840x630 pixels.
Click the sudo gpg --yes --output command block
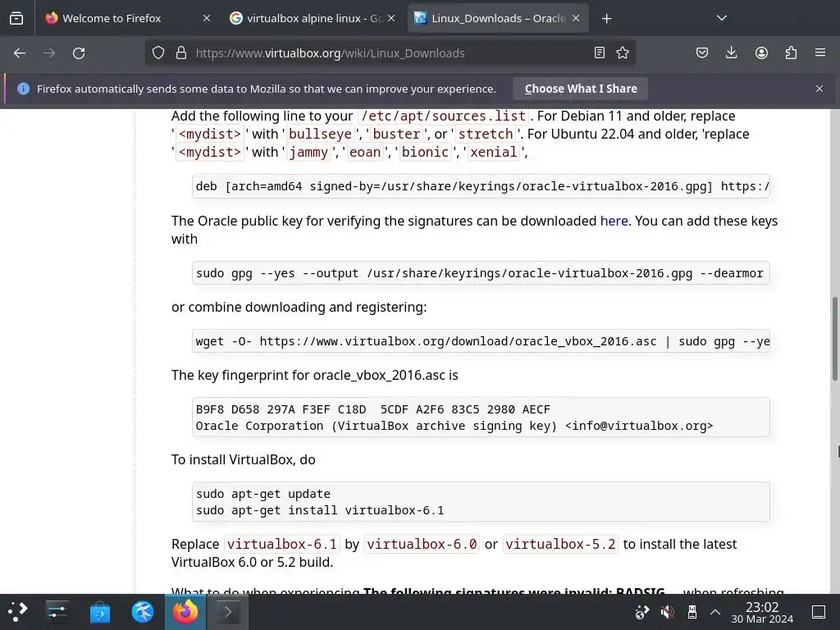click(481, 273)
